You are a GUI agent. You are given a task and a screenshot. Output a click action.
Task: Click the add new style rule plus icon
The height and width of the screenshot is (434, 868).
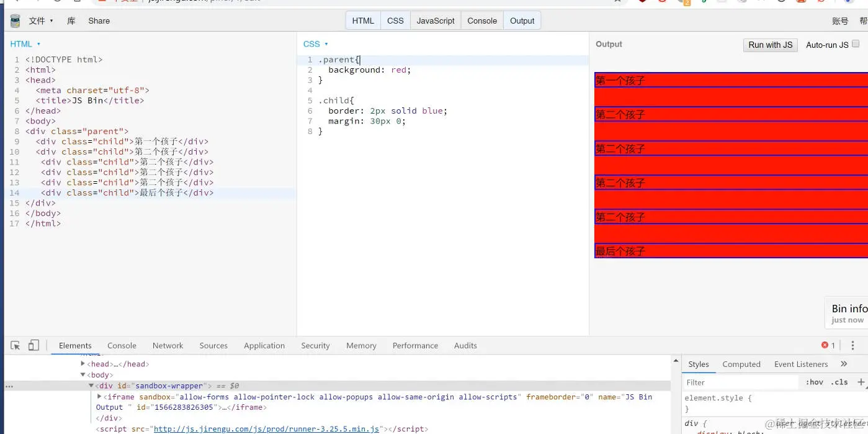(x=861, y=382)
